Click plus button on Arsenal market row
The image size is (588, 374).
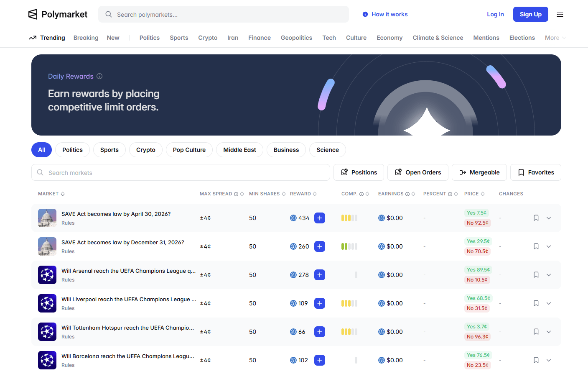(320, 275)
